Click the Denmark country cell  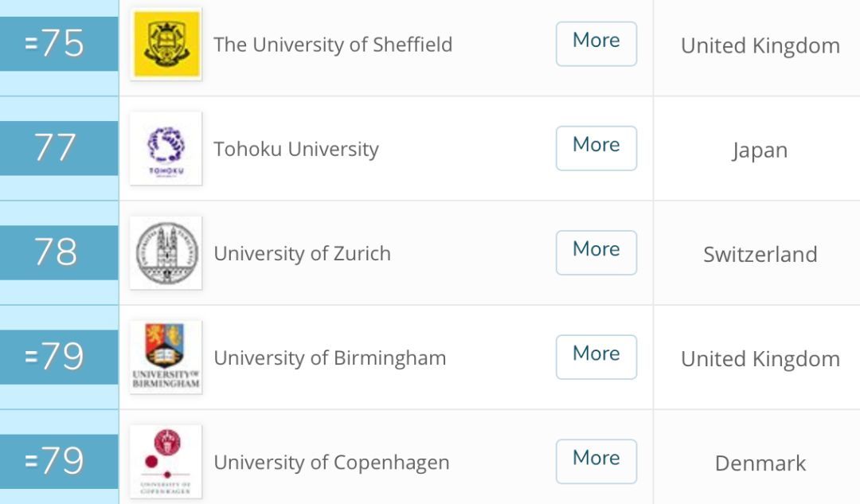[x=760, y=463]
